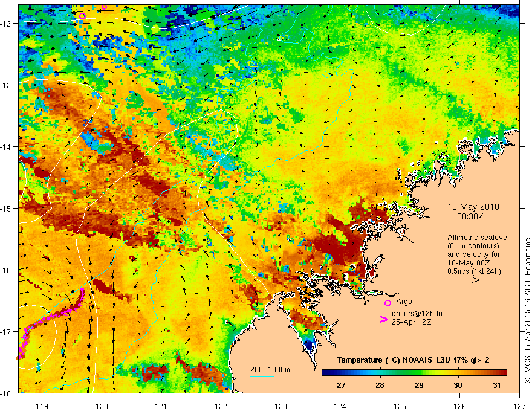The height and width of the screenshot is (411, 532).
Task: Click the '10-May-2010' date text
Action: [473, 207]
